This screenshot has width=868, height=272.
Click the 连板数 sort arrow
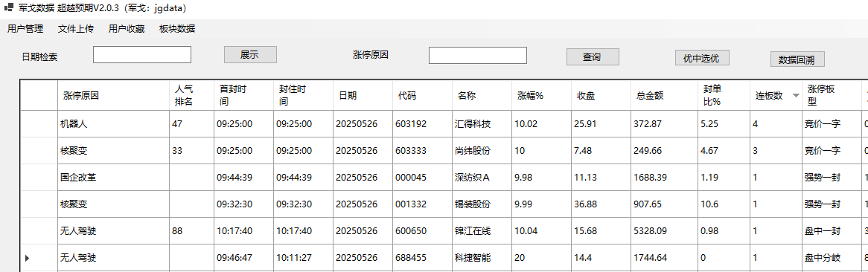click(x=796, y=95)
